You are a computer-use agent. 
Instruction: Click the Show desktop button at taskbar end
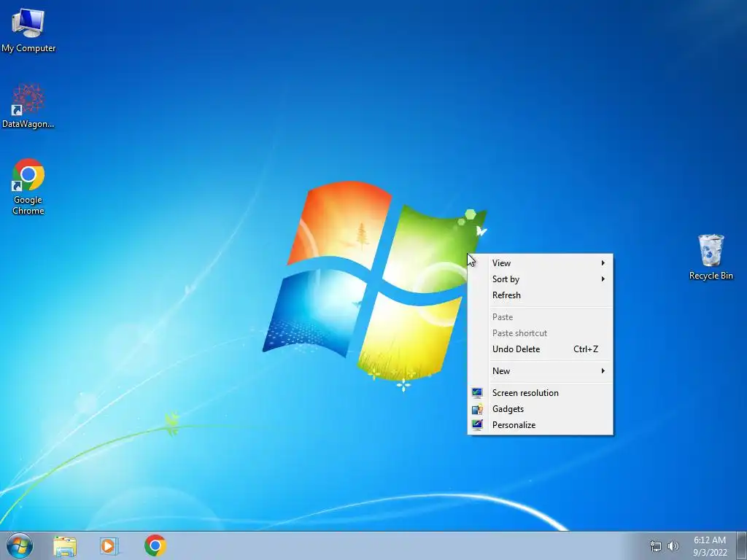742,545
